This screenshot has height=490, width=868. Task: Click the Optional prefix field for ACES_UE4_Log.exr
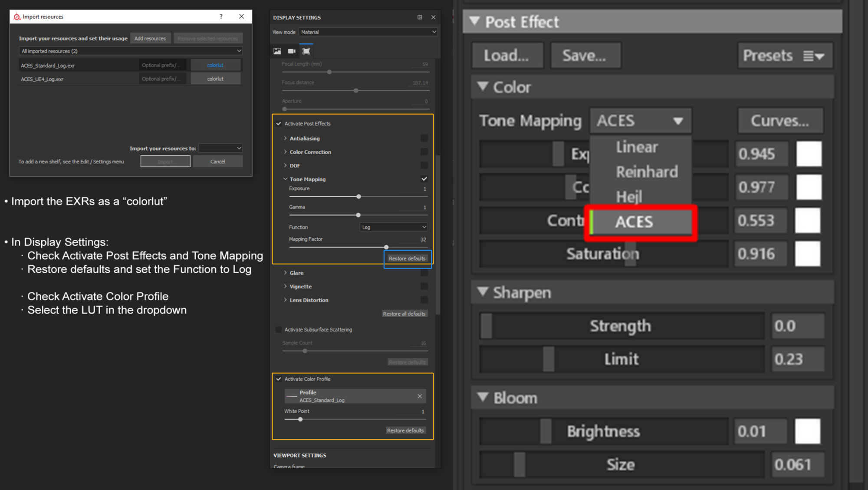click(162, 79)
